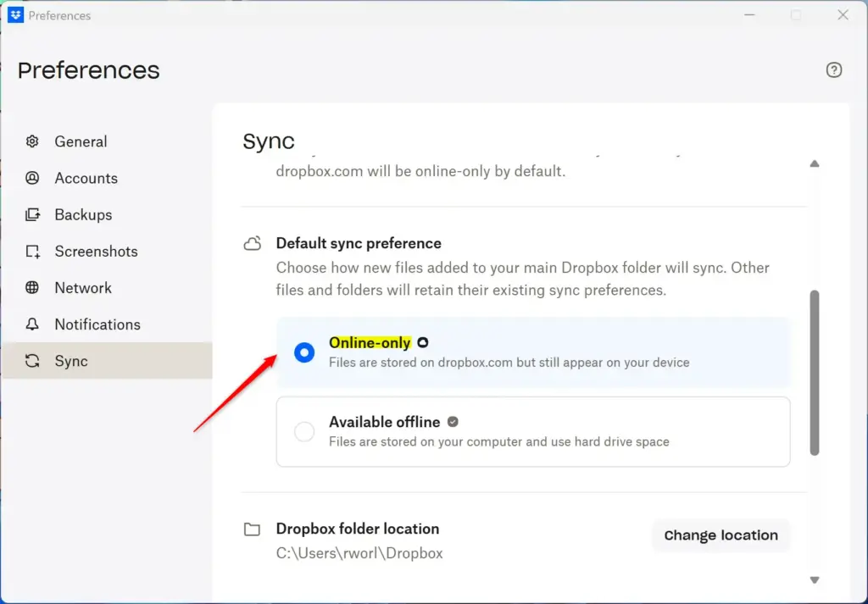Image resolution: width=868 pixels, height=604 pixels.
Task: Click the C:\Users\rworl\Dropbox path text
Action: tap(359, 553)
